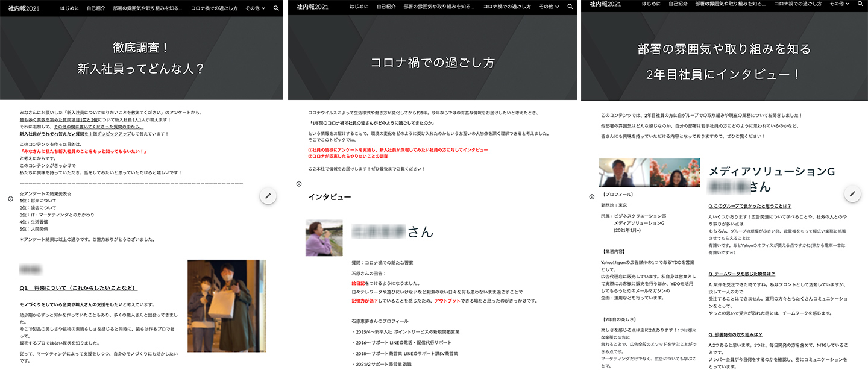Click search icon on 徹底調査 新入社員 page
The height and width of the screenshot is (370, 868).
point(276,8)
